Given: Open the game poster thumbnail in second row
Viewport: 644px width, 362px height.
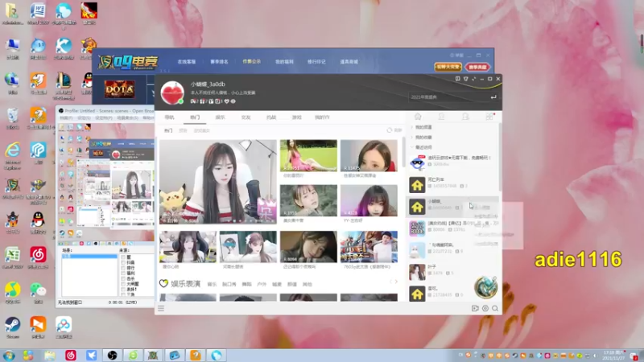Looking at the screenshot, I should [x=369, y=247].
